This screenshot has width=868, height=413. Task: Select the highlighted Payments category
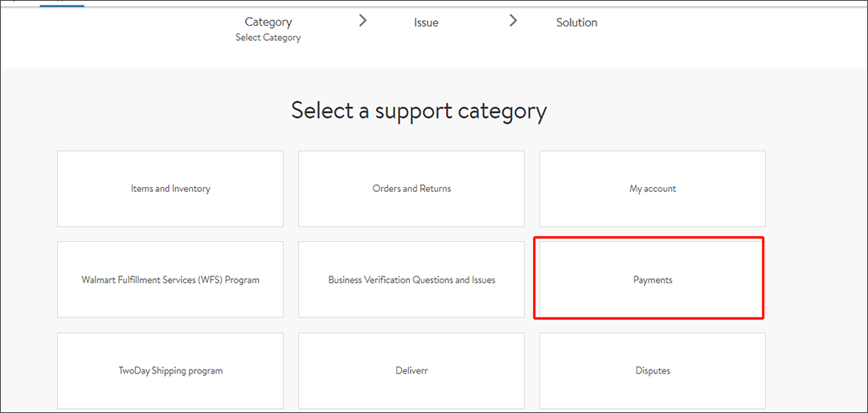tap(652, 280)
